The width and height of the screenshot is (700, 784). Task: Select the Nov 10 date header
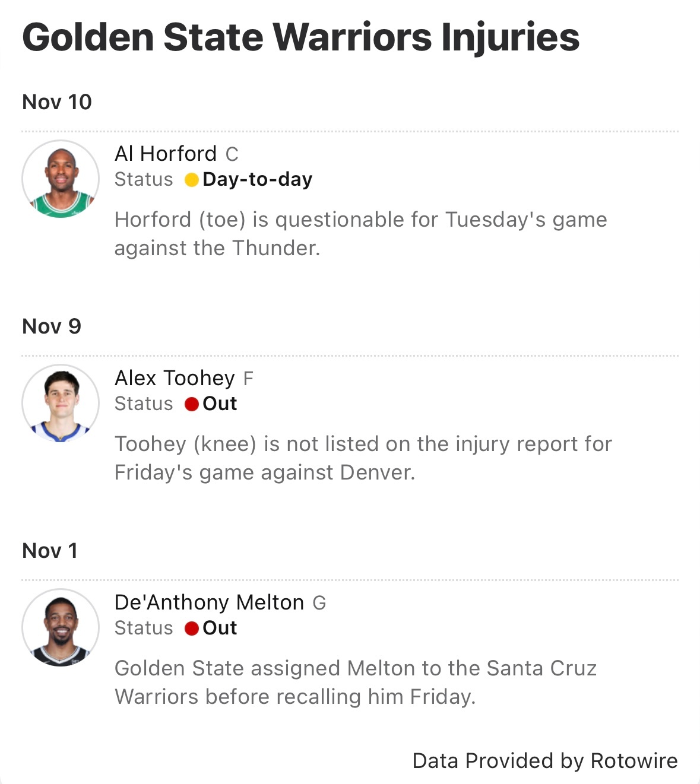(x=57, y=102)
